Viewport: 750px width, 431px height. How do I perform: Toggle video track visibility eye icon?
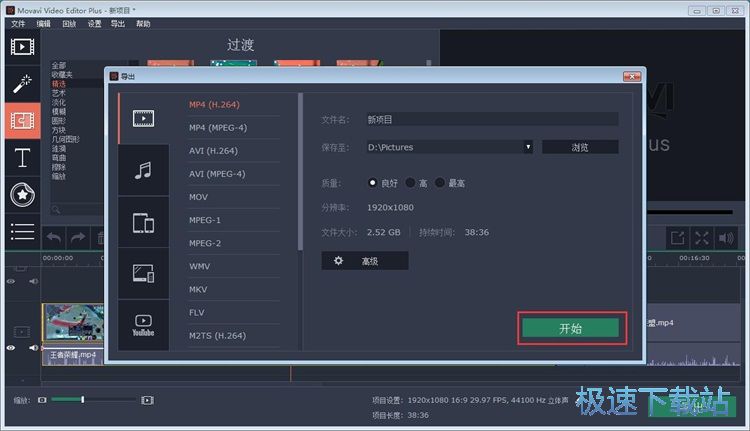coord(11,347)
